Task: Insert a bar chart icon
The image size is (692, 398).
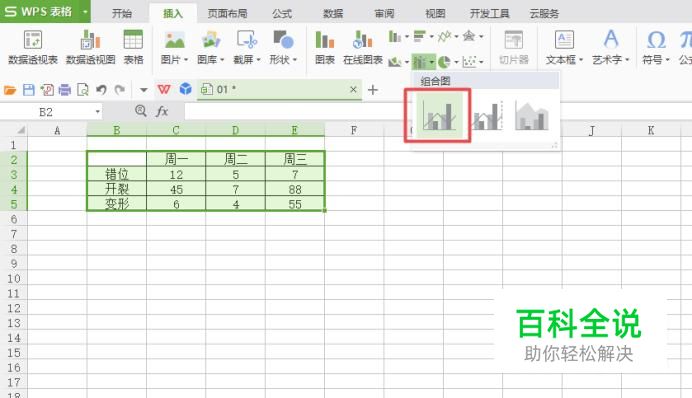Action: (x=420, y=36)
